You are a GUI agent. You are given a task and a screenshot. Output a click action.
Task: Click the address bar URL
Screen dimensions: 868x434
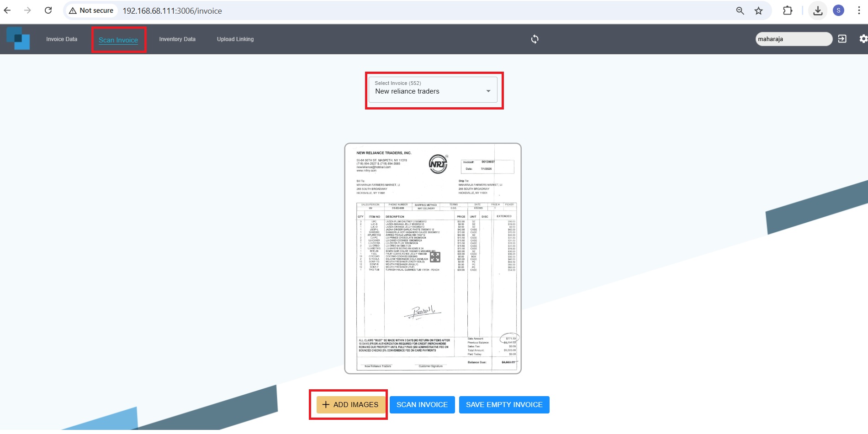coord(172,11)
